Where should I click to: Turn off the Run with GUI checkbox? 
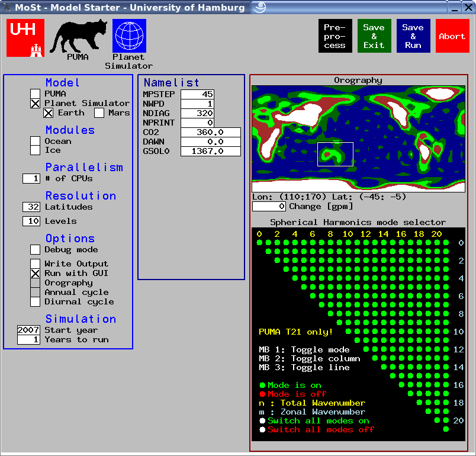(x=36, y=274)
